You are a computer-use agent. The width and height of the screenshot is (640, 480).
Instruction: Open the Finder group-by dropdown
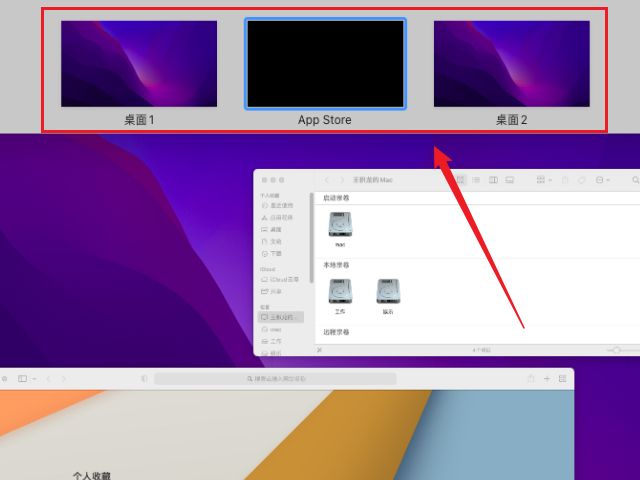tap(543, 180)
